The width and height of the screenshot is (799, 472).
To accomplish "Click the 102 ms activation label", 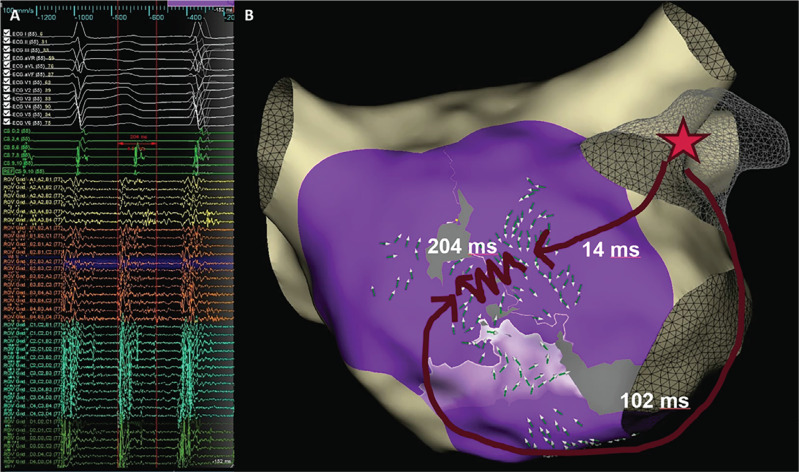I will 657,400.
